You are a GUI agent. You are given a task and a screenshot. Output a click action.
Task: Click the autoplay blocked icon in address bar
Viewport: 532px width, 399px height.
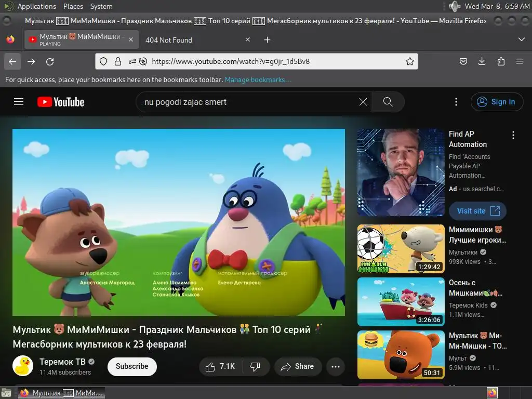pos(143,61)
